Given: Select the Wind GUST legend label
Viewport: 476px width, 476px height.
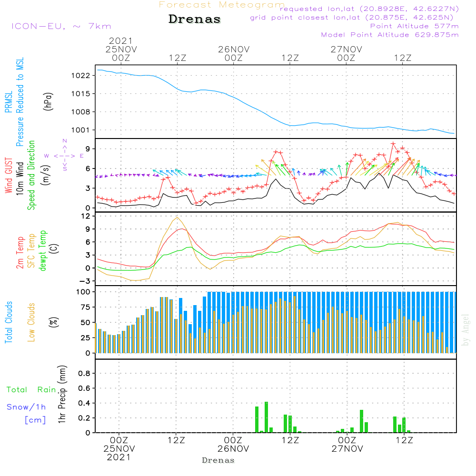Looking at the screenshot, I should click(x=9, y=175).
